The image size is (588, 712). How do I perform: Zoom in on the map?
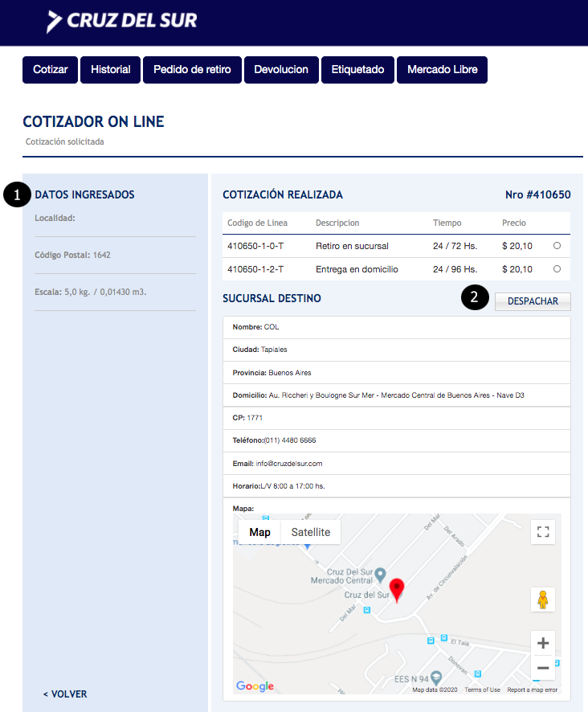(543, 643)
